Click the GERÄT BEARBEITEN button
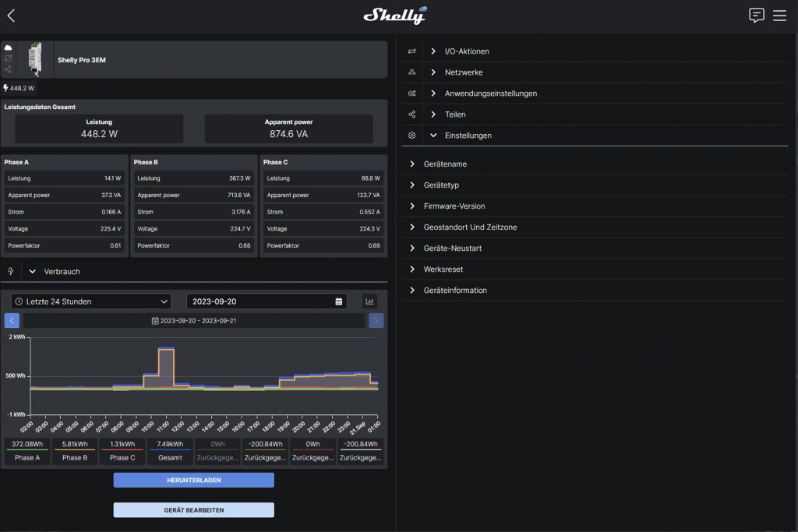The image size is (798, 532). point(193,509)
